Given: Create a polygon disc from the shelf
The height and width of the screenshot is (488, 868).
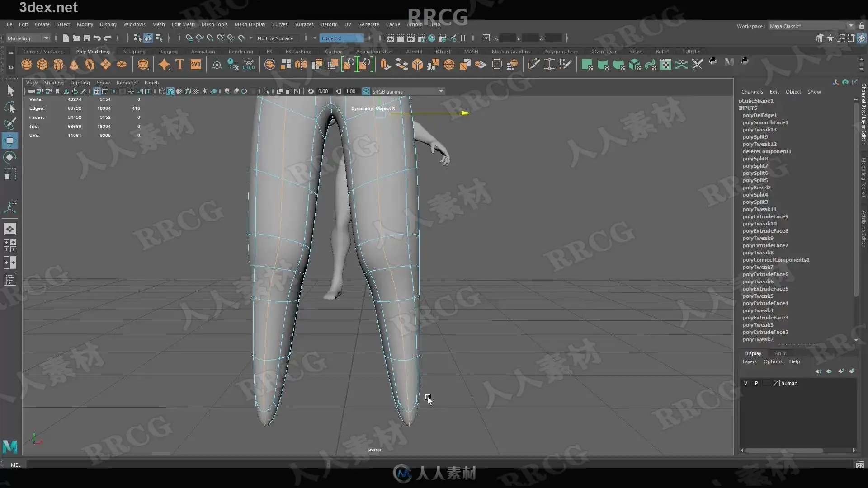Looking at the screenshot, I should (122, 65).
